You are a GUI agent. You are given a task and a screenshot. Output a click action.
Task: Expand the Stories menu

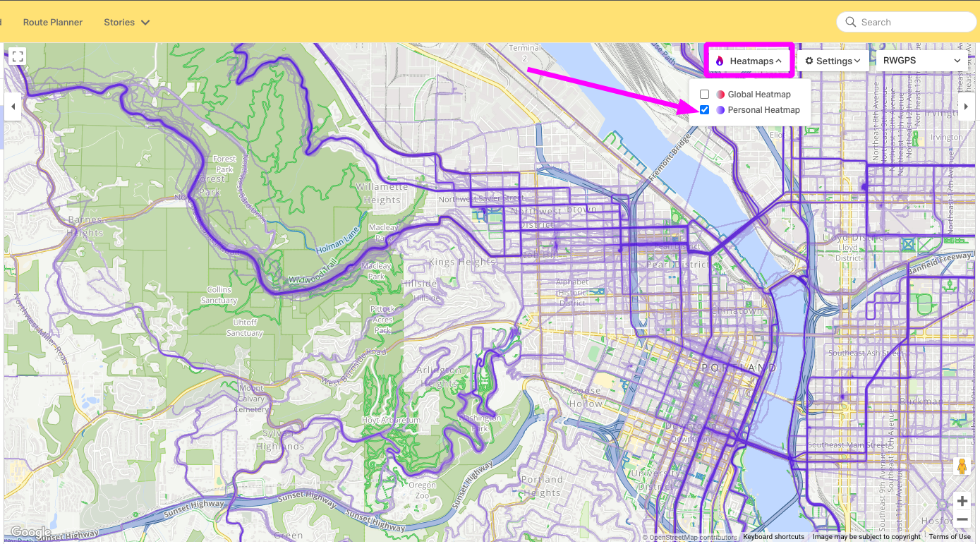[x=127, y=22]
